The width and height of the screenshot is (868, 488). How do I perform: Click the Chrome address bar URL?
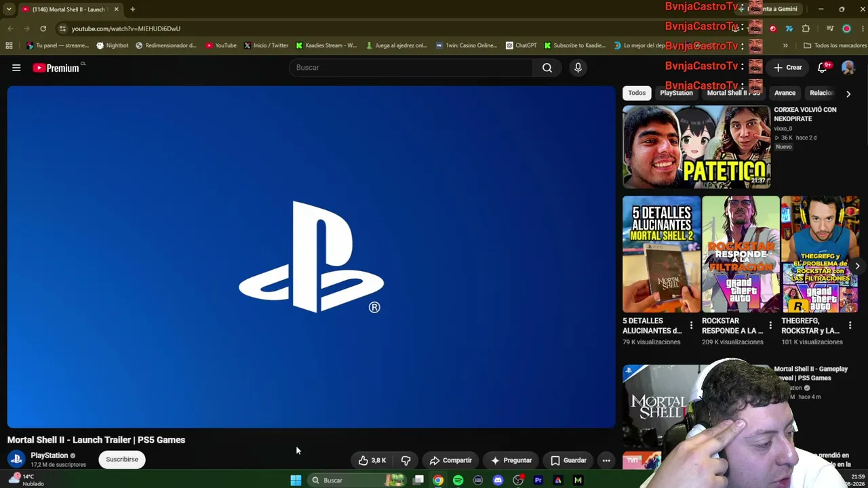coord(126,28)
